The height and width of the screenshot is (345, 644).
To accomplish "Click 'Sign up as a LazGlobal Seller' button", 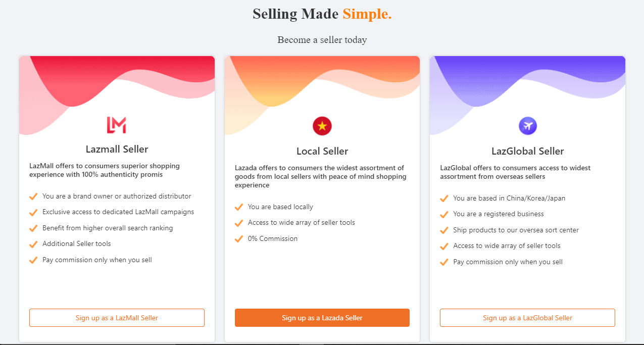I will tap(527, 318).
